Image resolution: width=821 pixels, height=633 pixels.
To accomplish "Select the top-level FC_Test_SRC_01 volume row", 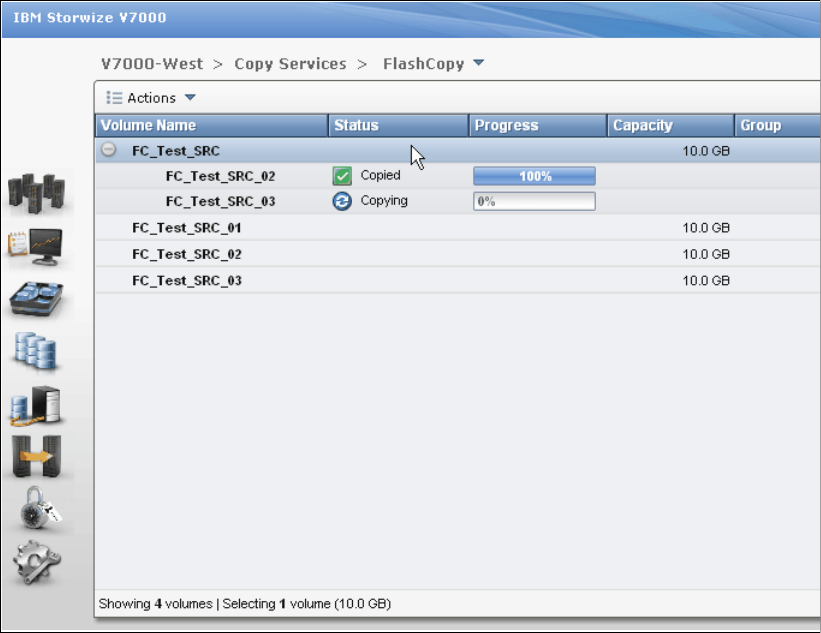I will point(187,228).
